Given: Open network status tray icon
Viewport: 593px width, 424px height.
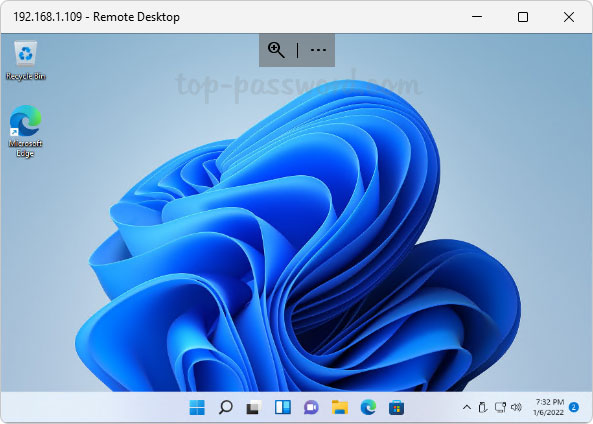Looking at the screenshot, I should pos(500,407).
